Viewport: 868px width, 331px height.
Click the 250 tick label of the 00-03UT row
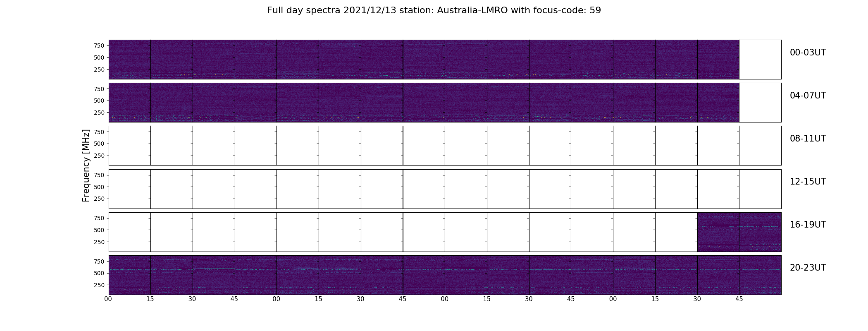click(x=99, y=70)
